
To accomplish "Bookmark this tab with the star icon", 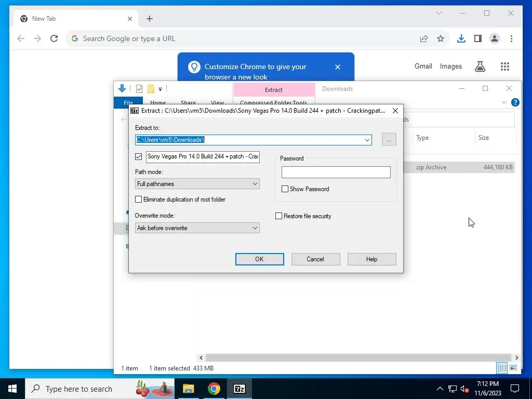I will coord(441,38).
